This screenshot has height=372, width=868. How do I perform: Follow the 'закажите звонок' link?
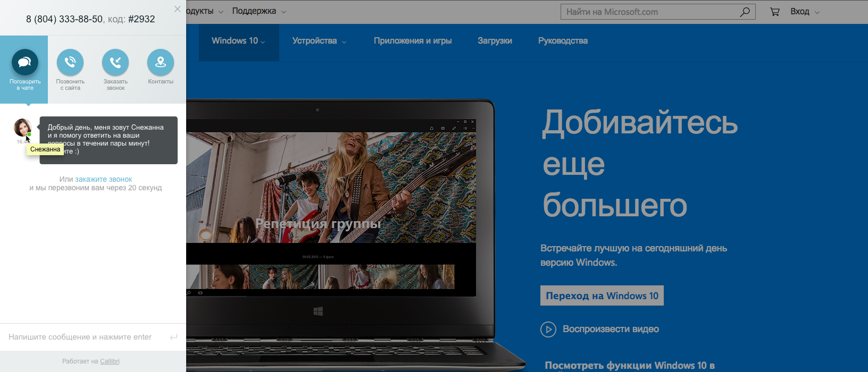click(x=104, y=180)
